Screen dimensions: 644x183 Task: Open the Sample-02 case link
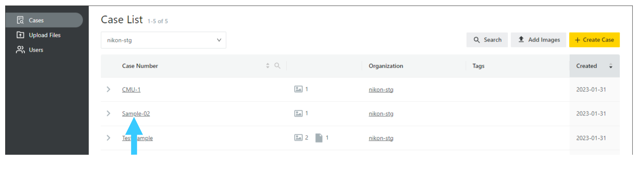[x=136, y=113]
